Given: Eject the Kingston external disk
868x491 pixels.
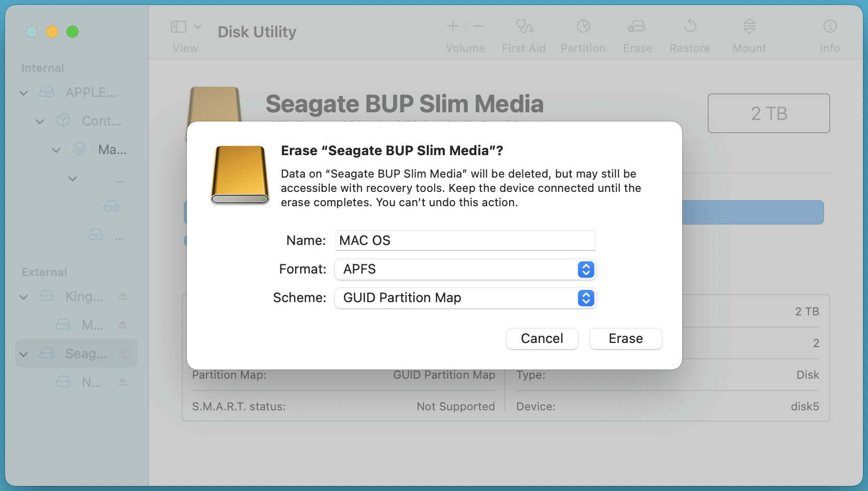Looking at the screenshot, I should pos(123,297).
